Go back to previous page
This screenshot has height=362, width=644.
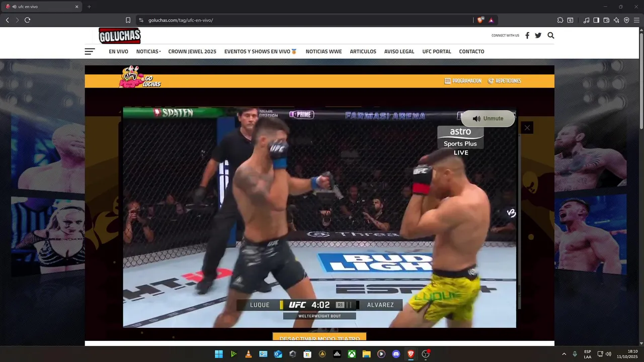[x=7, y=20]
